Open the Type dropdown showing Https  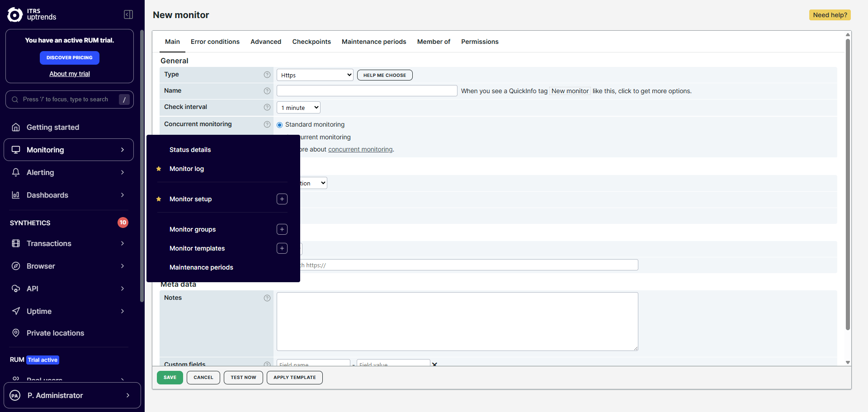pos(315,75)
